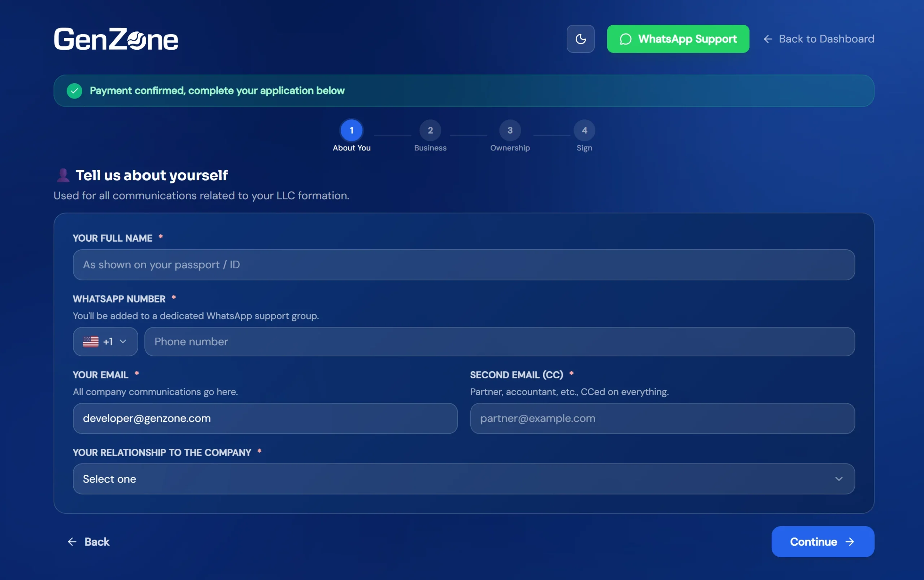Expand the relationship to company dropdown
The height and width of the screenshot is (580, 924).
point(463,479)
